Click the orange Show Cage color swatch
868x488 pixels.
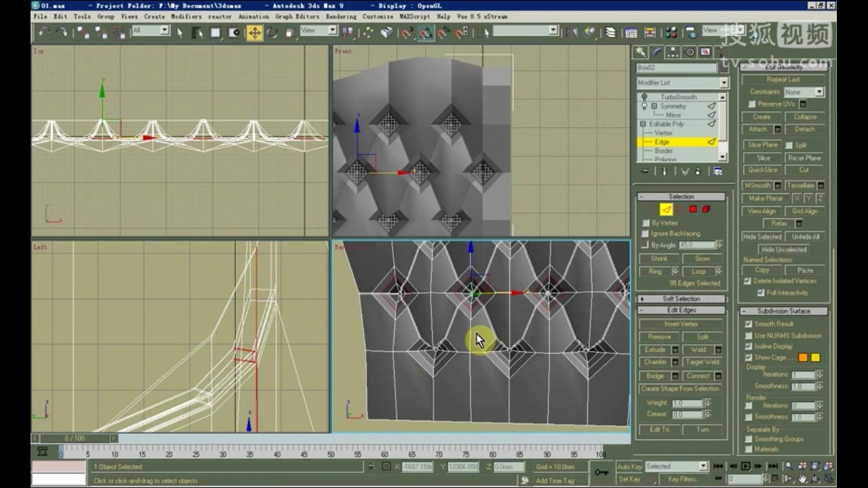tap(802, 357)
